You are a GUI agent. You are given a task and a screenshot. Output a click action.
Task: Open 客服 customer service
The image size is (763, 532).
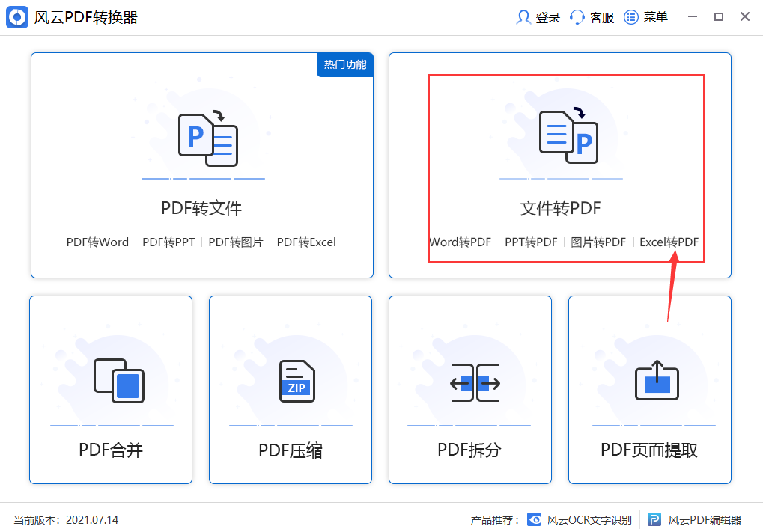[x=601, y=18]
